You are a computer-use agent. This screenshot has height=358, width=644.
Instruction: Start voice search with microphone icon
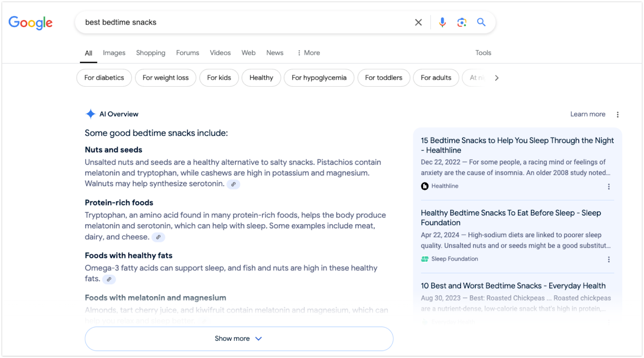442,23
